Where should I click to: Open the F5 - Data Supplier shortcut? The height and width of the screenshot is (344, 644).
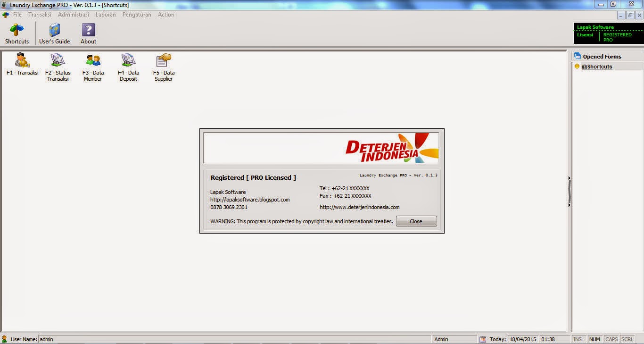click(x=163, y=63)
